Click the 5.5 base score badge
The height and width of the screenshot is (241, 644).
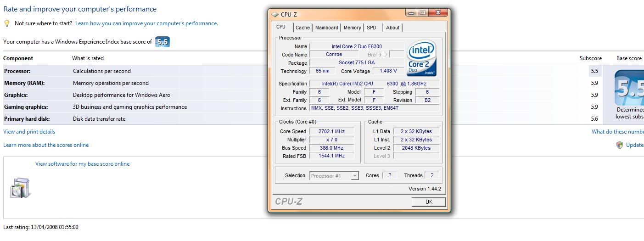(162, 42)
